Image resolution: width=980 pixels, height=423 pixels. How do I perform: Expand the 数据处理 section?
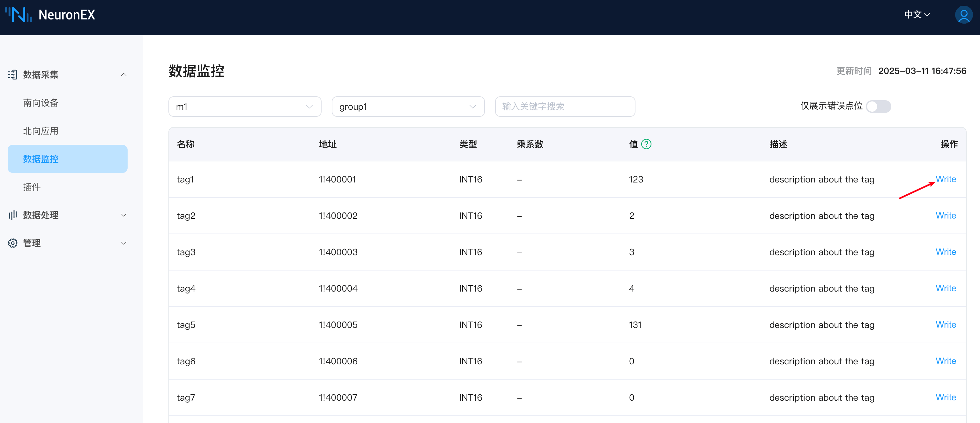click(x=124, y=215)
